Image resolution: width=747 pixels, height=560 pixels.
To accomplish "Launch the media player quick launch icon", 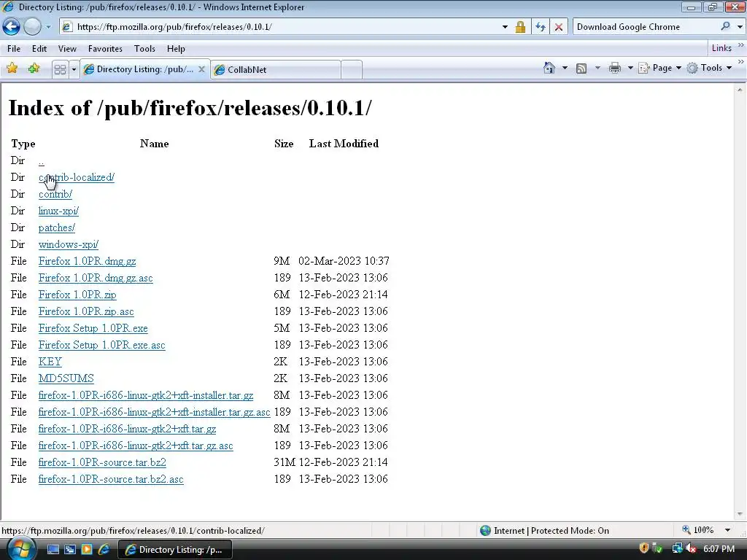I will 87,550.
